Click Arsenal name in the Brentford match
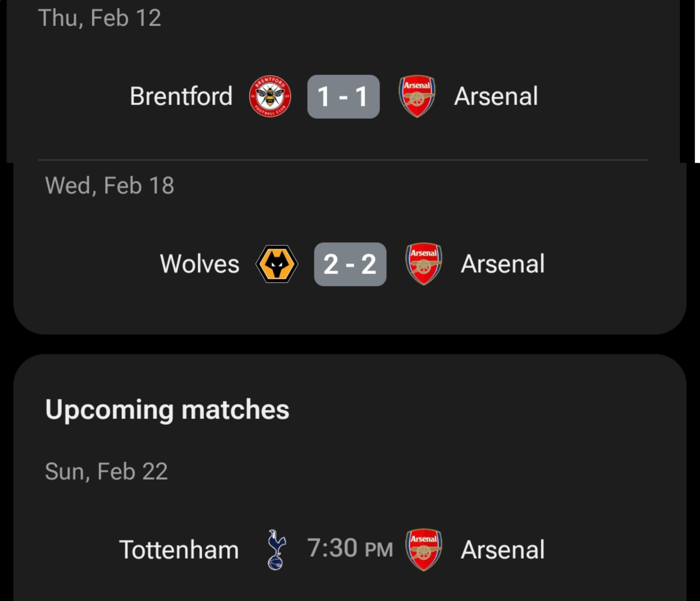This screenshot has height=601, width=700. point(496,96)
